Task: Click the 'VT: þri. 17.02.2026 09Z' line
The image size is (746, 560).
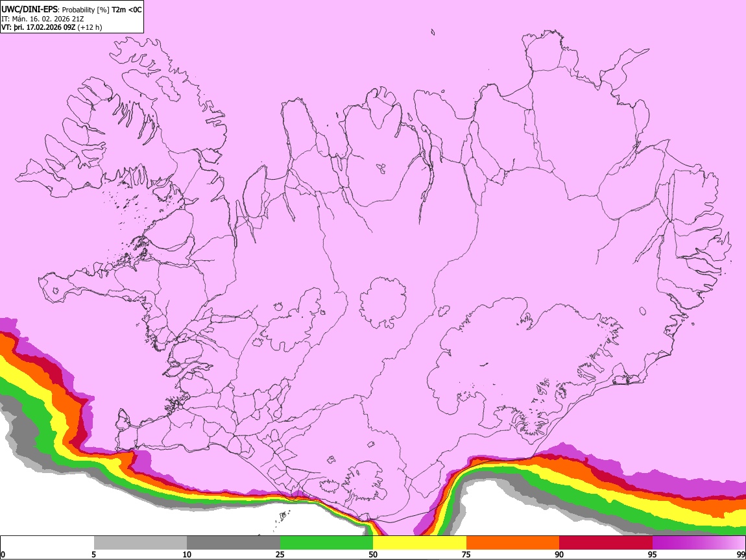Action: click(38, 27)
